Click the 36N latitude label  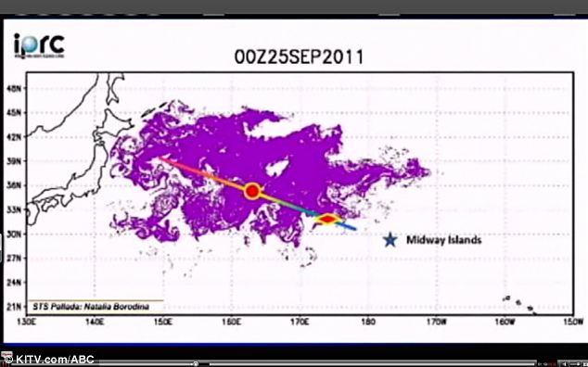[14, 185]
